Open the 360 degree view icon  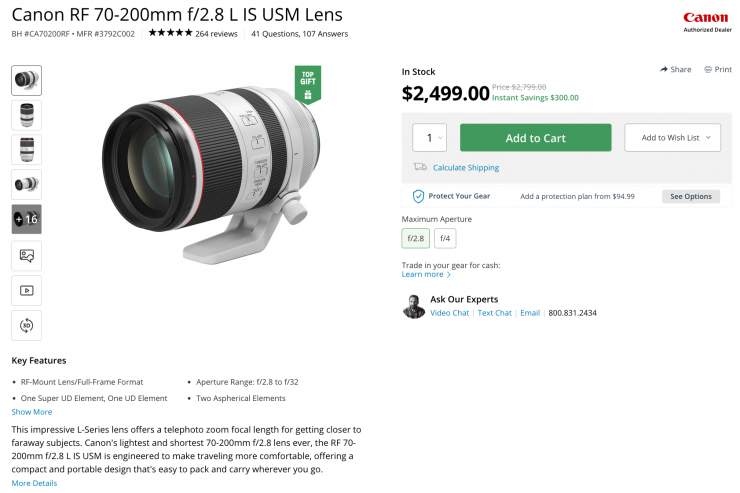[x=26, y=325]
